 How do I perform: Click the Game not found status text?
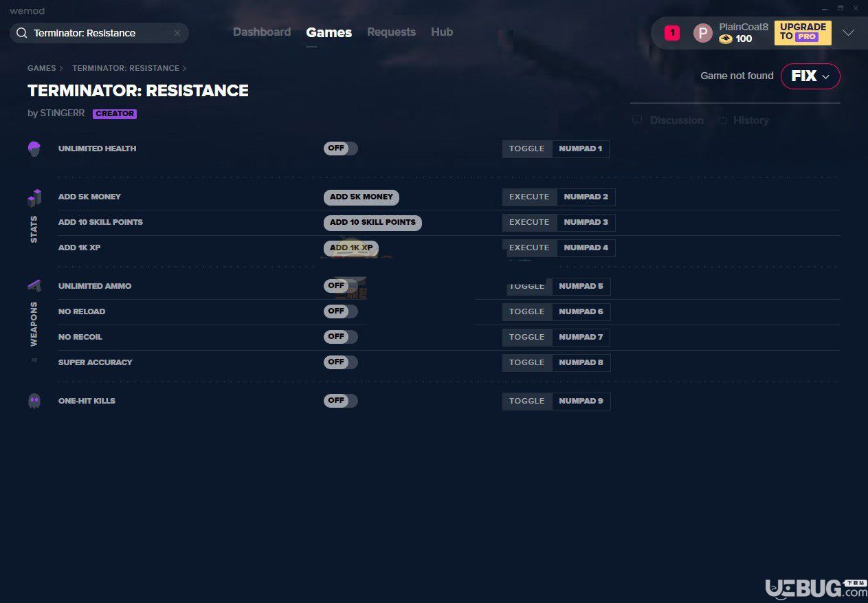(737, 76)
